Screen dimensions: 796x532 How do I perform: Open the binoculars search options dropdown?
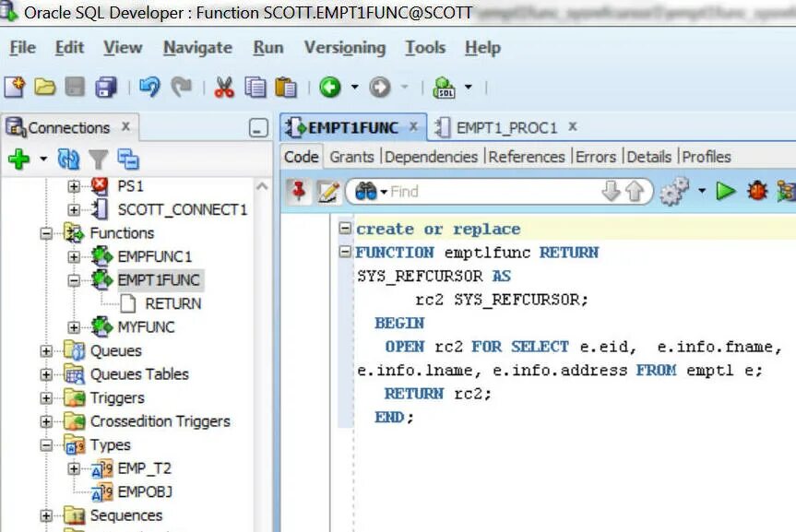pos(384,192)
